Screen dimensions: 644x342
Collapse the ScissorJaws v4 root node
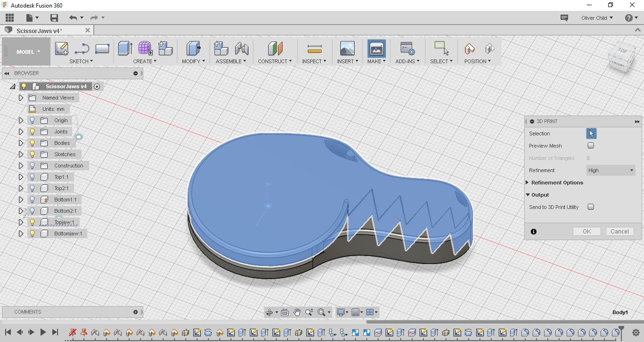[x=12, y=86]
